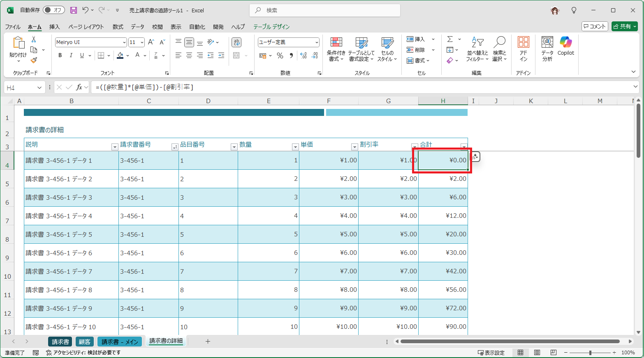Click the コメント button
This screenshot has height=358, width=644.
point(595,26)
